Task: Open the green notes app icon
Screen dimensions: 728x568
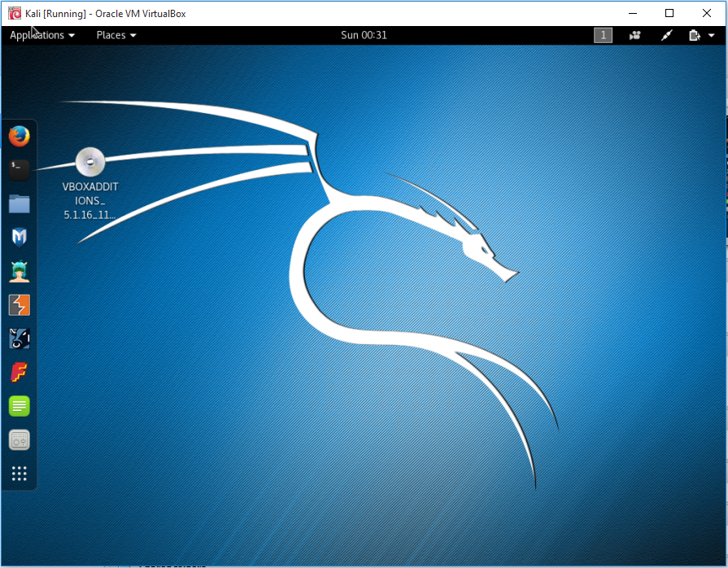Action: 19,406
